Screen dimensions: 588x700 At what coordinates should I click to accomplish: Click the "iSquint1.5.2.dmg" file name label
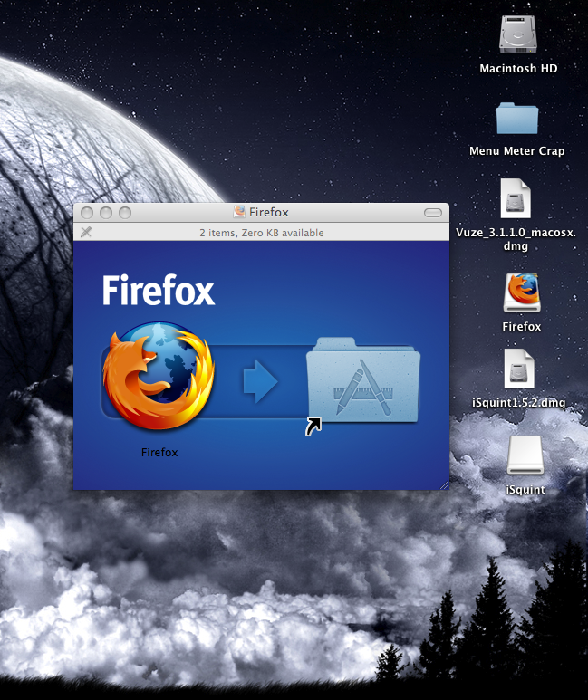(519, 403)
